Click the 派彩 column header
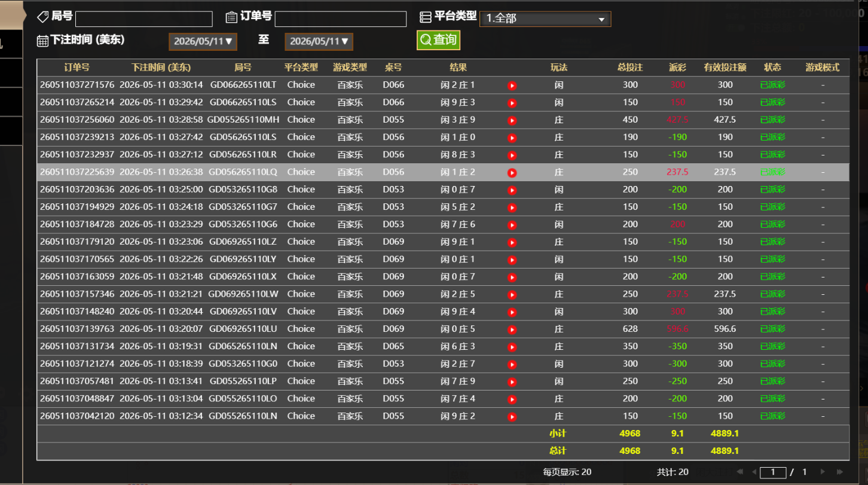Viewport: 868px width, 485px height. pos(678,68)
